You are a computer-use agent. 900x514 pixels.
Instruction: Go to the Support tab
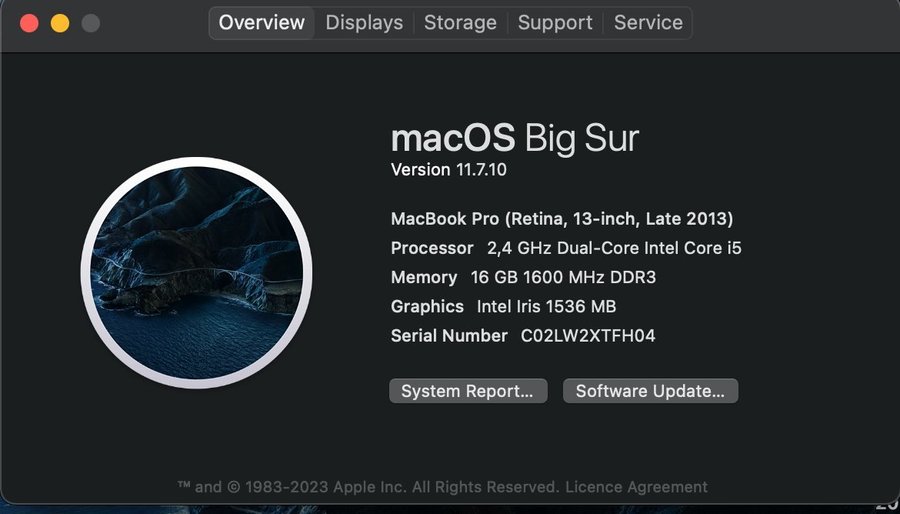click(x=555, y=23)
